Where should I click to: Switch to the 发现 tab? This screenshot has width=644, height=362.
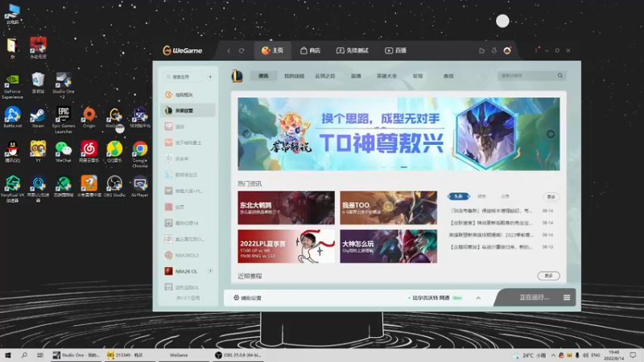(x=418, y=76)
